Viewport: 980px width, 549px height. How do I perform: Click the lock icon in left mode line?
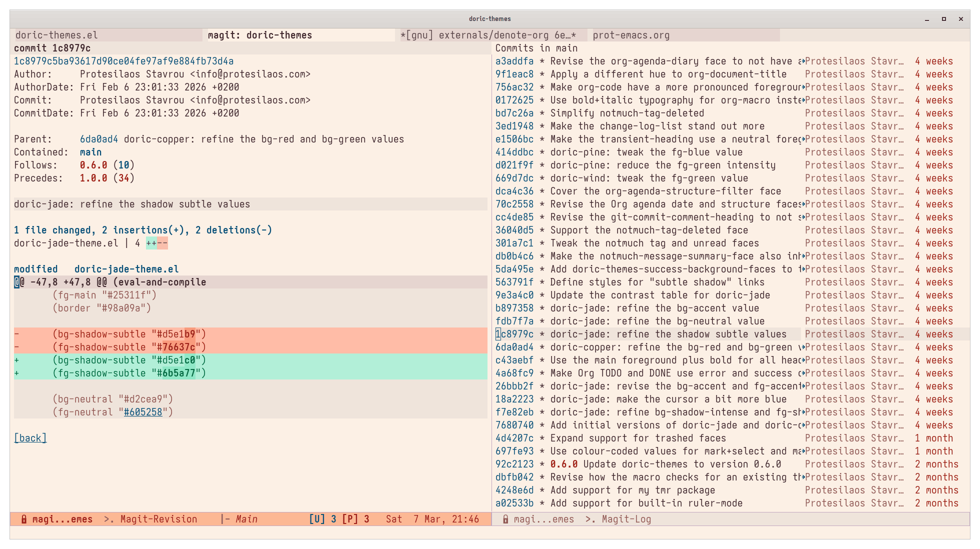pyautogui.click(x=23, y=519)
